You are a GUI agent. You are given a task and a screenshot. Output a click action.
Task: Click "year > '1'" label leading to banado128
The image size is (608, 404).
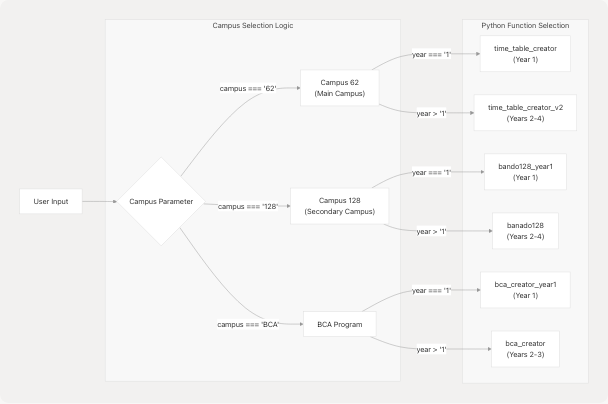(x=429, y=231)
